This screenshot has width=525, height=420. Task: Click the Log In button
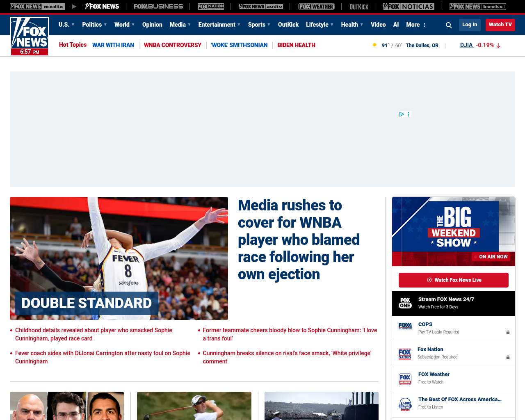click(x=470, y=25)
